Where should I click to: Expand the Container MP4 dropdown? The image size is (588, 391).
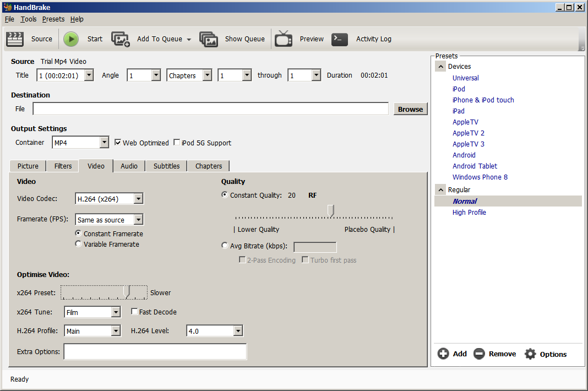pyautogui.click(x=104, y=143)
